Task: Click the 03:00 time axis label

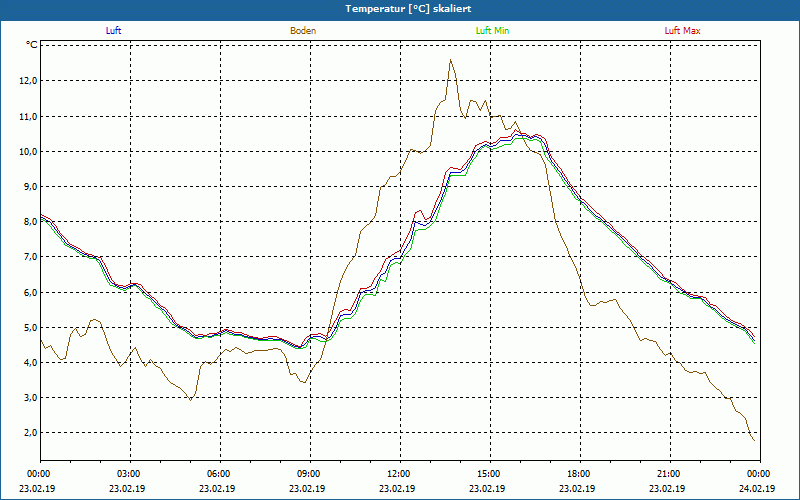Action: (x=130, y=474)
